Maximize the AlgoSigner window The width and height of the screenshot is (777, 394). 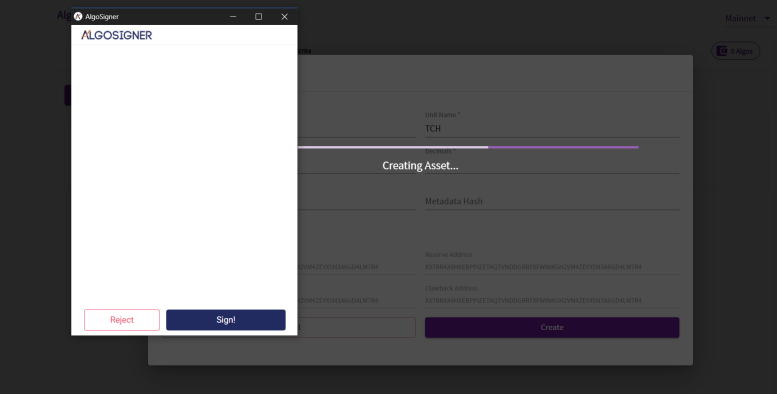click(x=258, y=16)
